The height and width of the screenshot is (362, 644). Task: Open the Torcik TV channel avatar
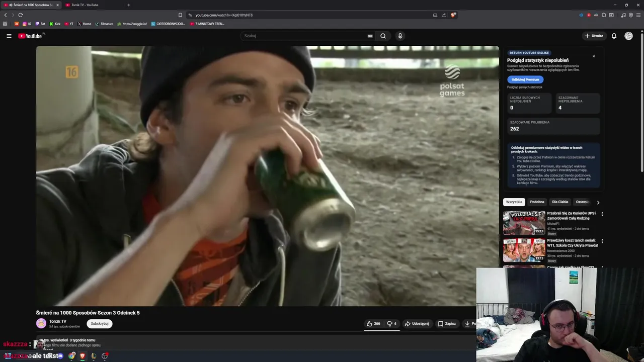tap(41, 323)
